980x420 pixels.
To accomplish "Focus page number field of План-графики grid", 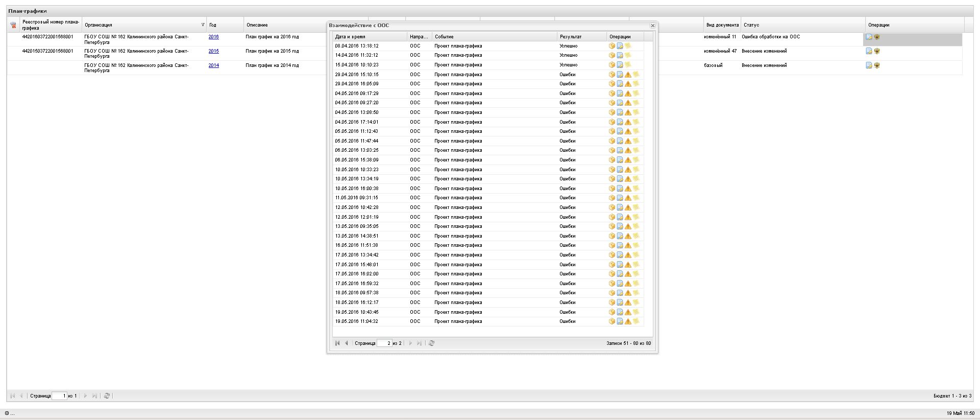I will (x=60, y=396).
